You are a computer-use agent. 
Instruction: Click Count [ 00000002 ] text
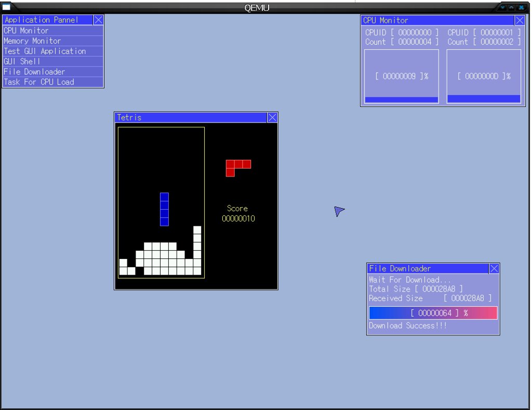pyautogui.click(x=484, y=42)
